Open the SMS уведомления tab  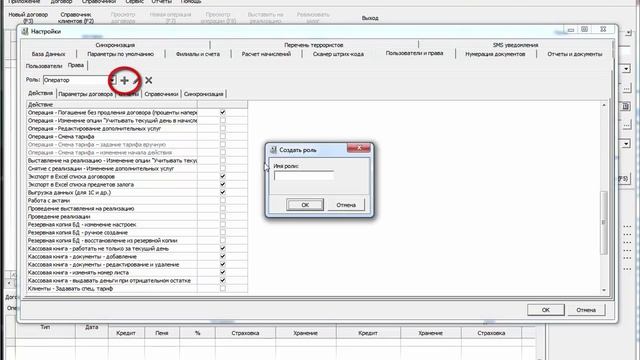point(515,45)
